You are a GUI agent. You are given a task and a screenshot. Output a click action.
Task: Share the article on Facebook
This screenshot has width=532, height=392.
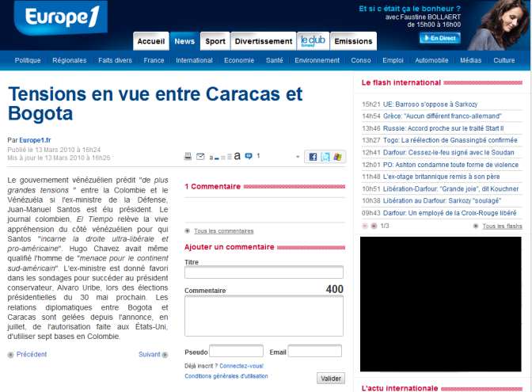[313, 157]
